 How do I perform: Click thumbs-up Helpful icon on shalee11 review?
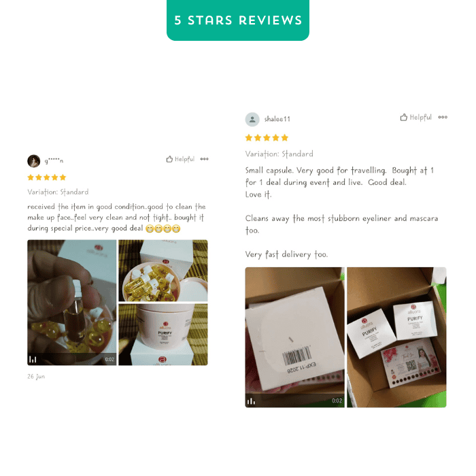[x=403, y=117]
